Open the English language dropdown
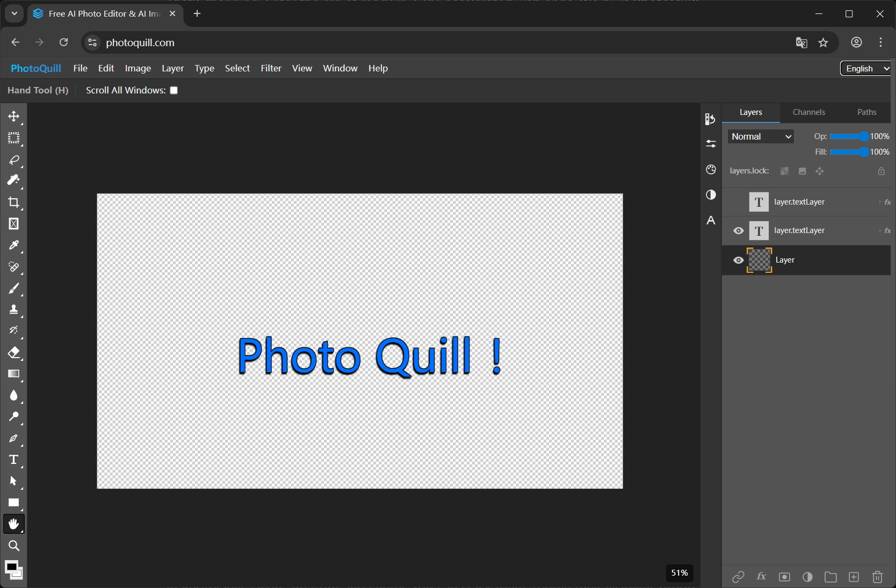The height and width of the screenshot is (588, 896). (x=865, y=68)
